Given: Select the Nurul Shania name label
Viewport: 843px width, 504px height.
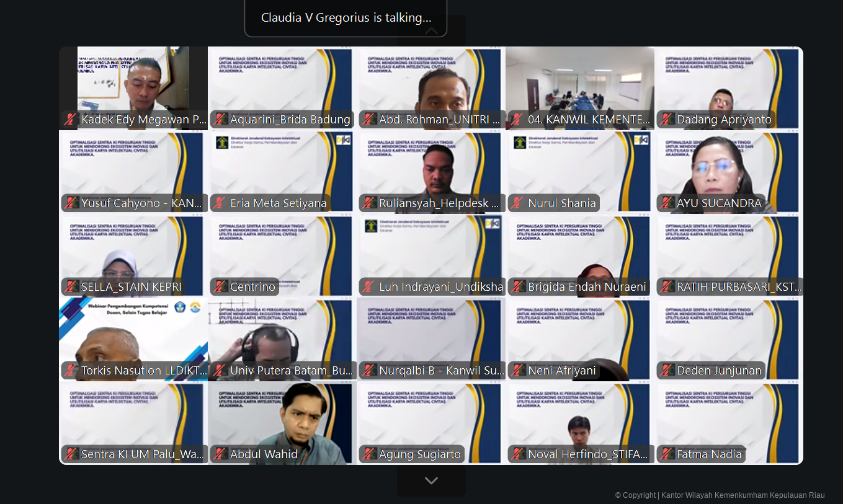Looking at the screenshot, I should coord(561,203).
